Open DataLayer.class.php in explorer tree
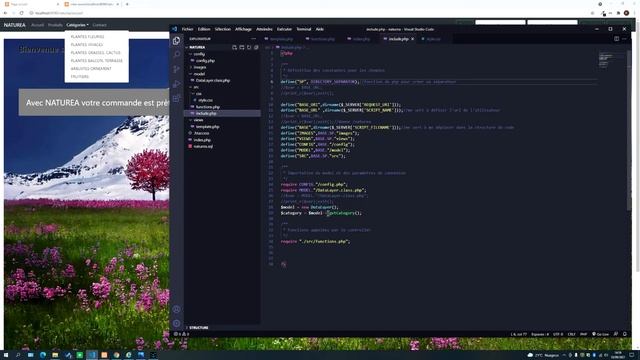This screenshot has height=360, width=640. click(x=212, y=80)
